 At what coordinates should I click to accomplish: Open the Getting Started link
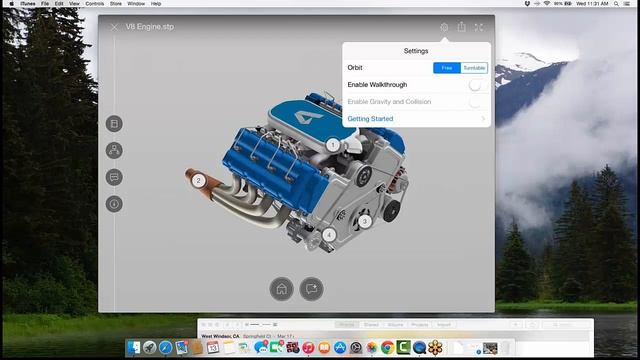pyautogui.click(x=370, y=119)
